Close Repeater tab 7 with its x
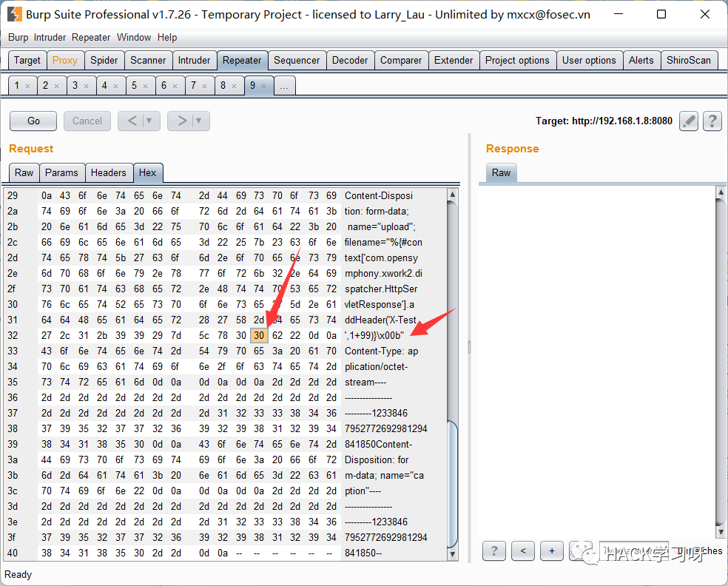 (205, 86)
